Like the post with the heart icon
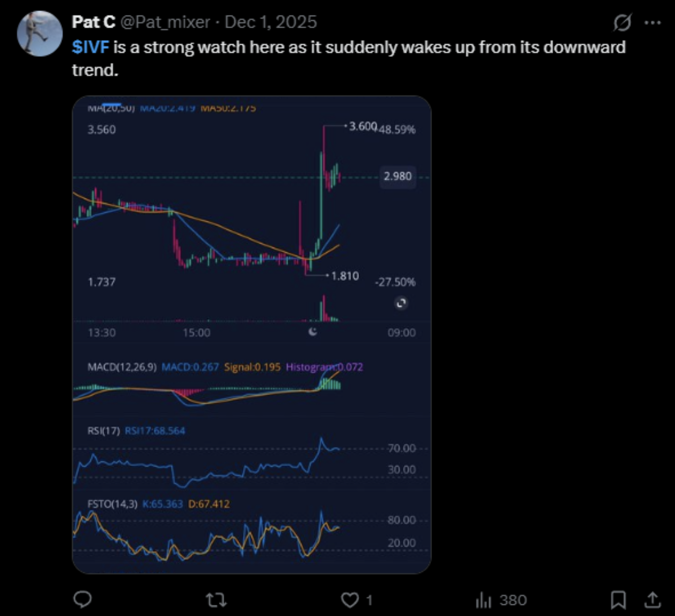The height and width of the screenshot is (616, 675). tap(350, 599)
